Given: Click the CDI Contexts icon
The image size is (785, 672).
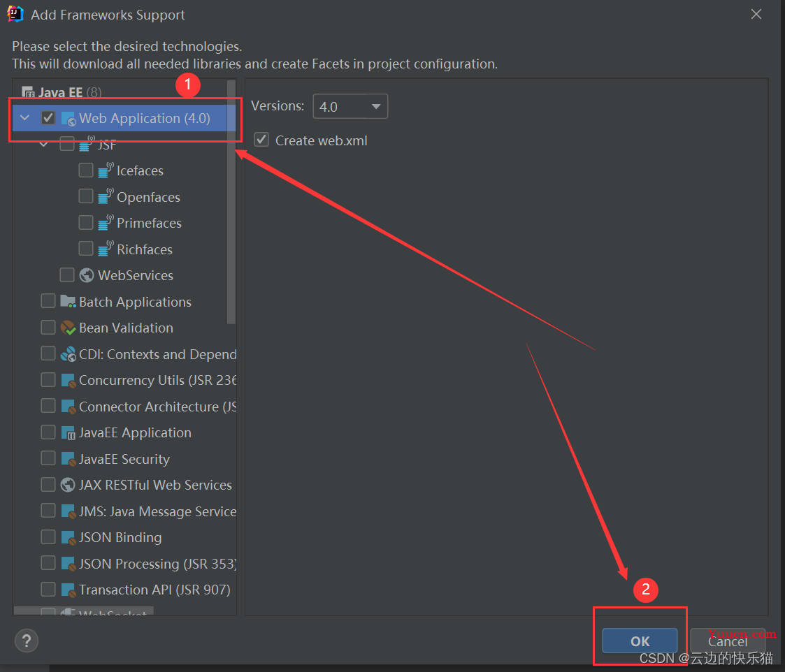Looking at the screenshot, I should coord(68,353).
